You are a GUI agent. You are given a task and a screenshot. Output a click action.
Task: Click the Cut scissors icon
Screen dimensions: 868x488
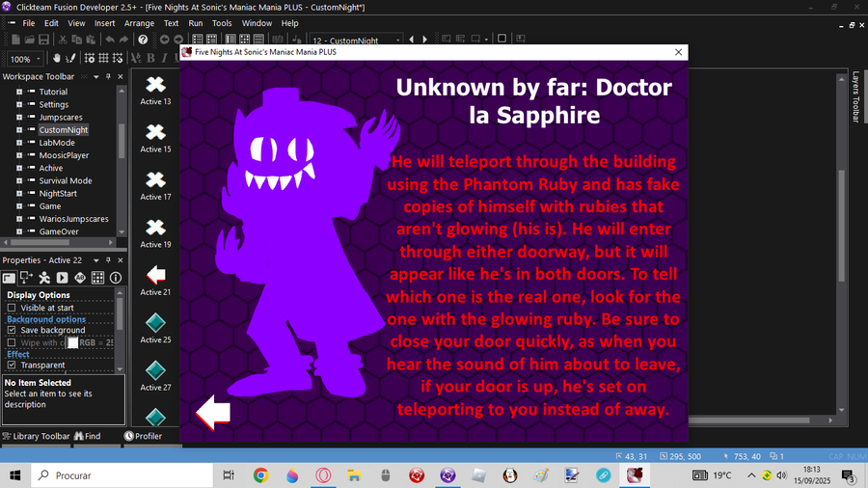click(63, 40)
